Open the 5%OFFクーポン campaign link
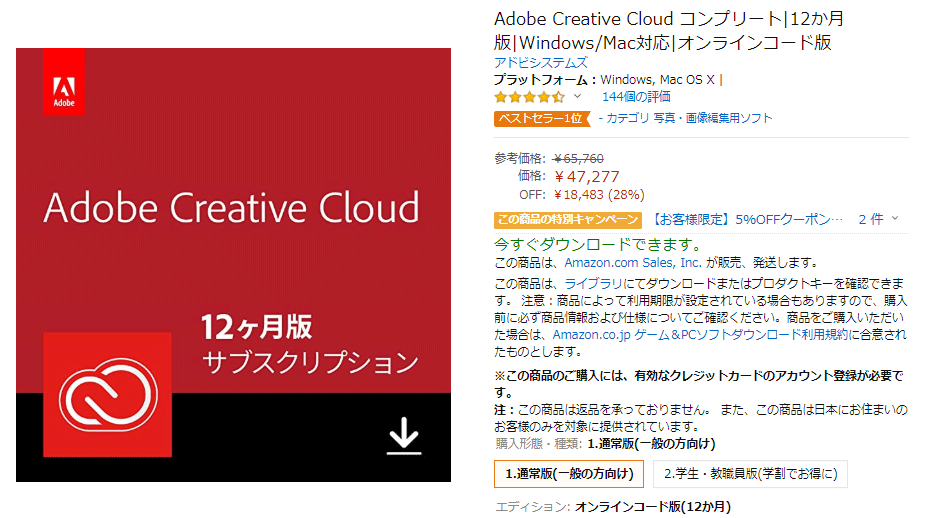 coord(747,219)
